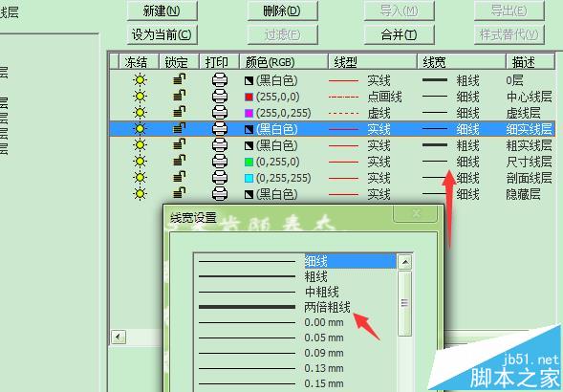
Task: Click the 样式替代(V) button
Action: [509, 34]
